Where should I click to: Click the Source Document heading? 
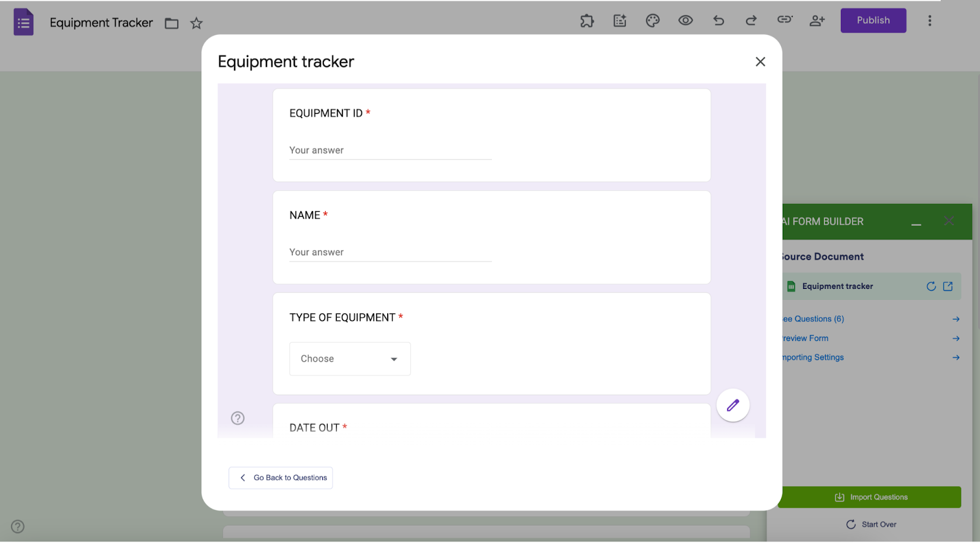(821, 257)
